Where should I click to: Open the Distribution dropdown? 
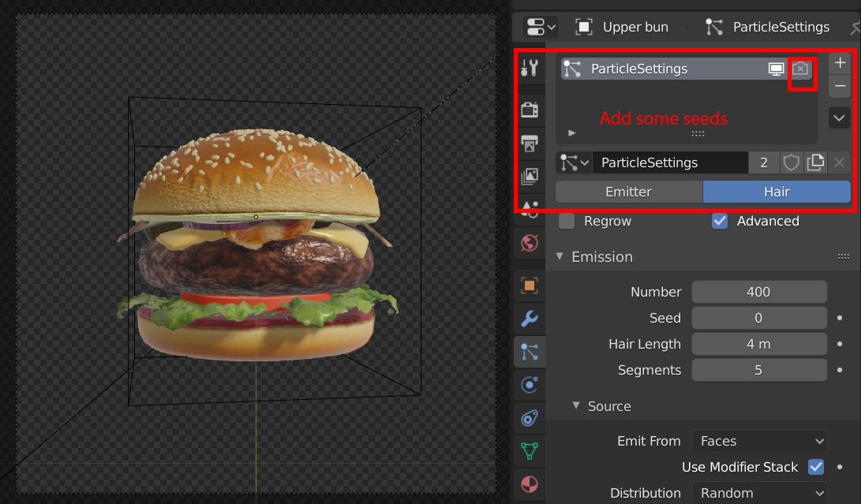(x=759, y=492)
